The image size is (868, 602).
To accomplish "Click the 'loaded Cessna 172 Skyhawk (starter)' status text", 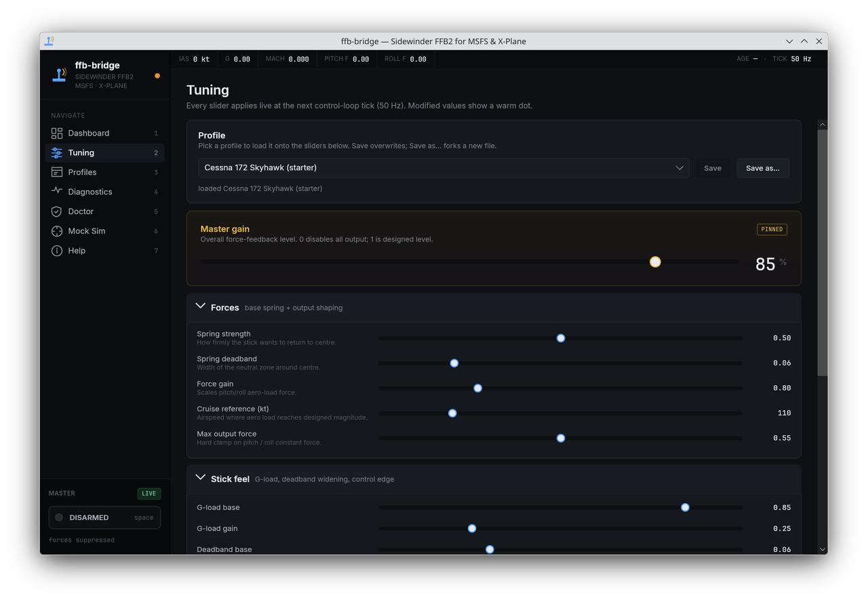I will tap(260, 188).
